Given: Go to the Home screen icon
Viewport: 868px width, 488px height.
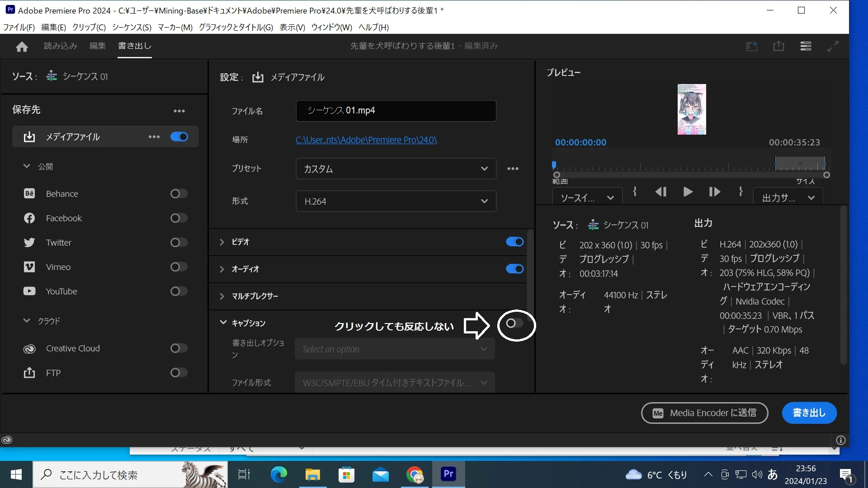Looking at the screenshot, I should coord(22,47).
